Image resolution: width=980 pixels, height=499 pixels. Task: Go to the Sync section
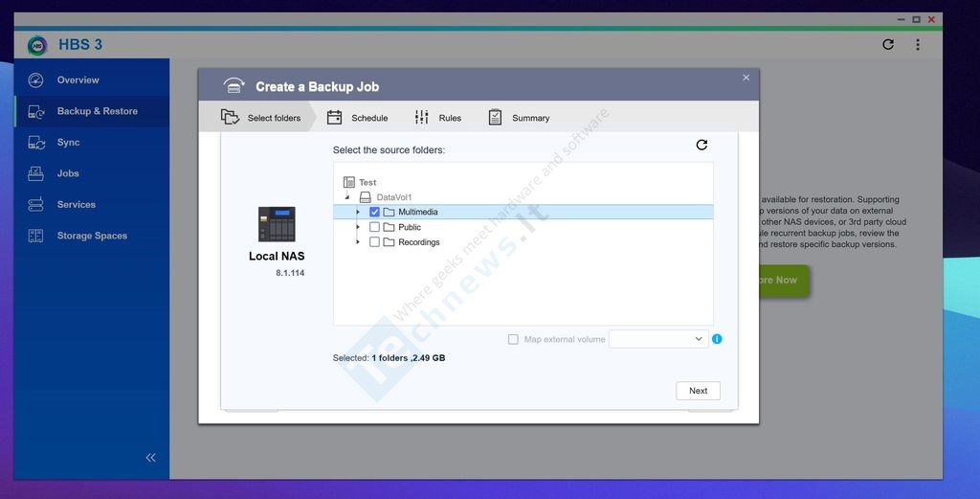92,143
